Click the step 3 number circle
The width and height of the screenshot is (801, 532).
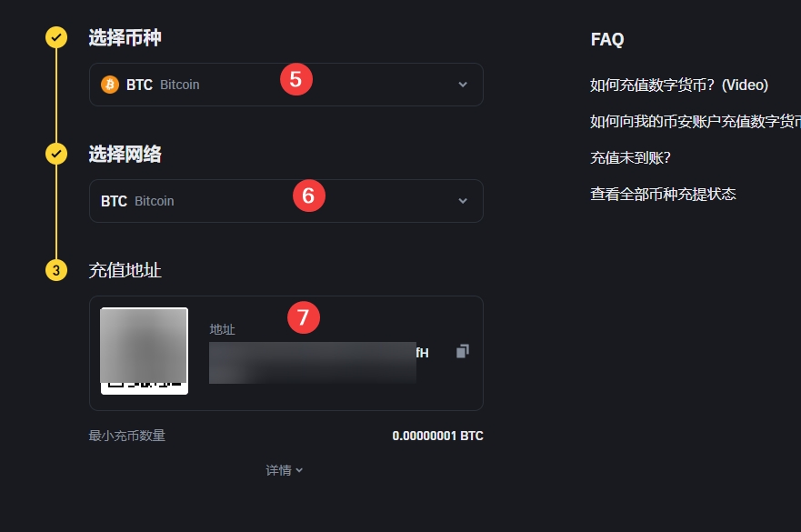click(56, 270)
